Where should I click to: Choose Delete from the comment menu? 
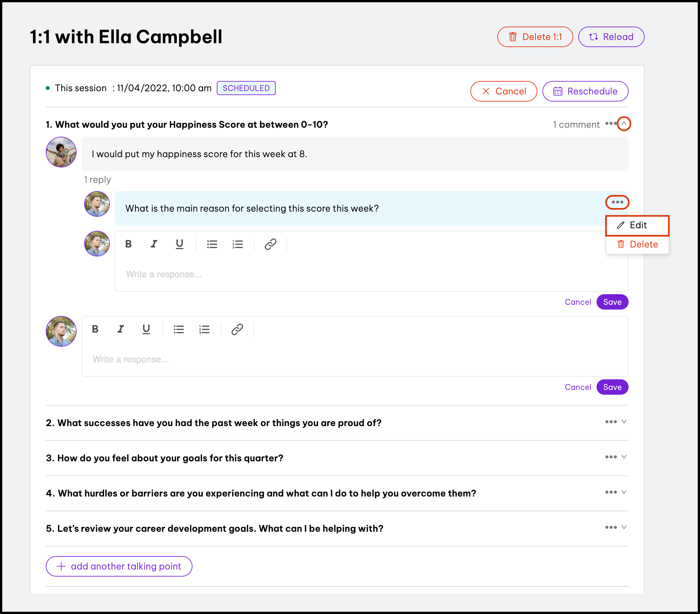(x=637, y=245)
